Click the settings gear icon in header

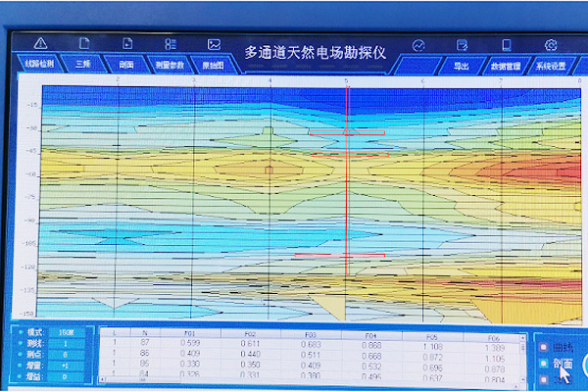[x=551, y=45]
